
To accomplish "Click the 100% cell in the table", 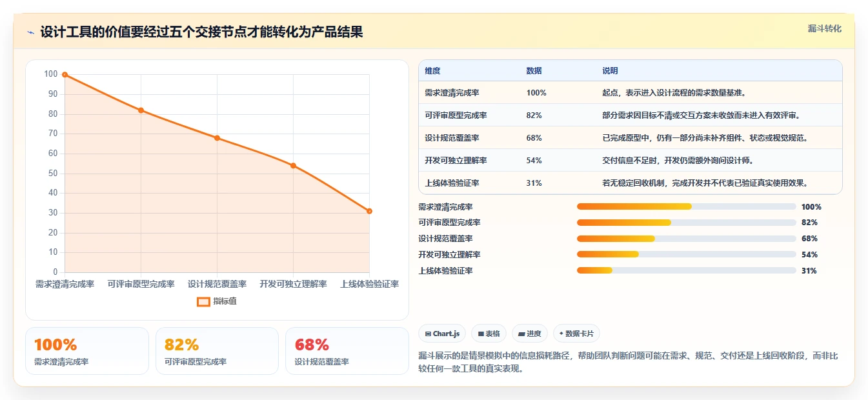I will click(x=536, y=93).
